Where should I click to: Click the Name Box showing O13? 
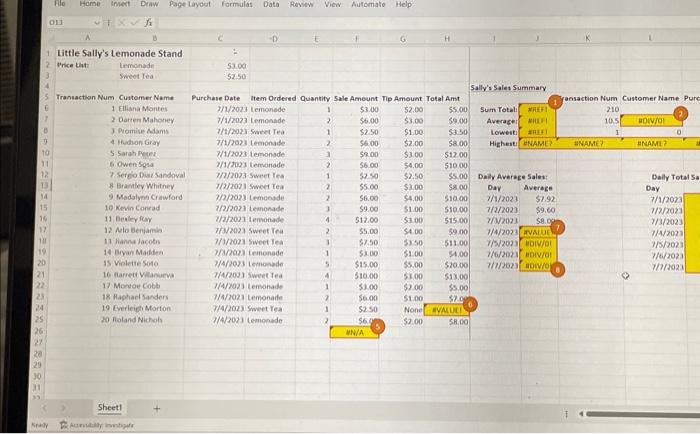click(69, 22)
